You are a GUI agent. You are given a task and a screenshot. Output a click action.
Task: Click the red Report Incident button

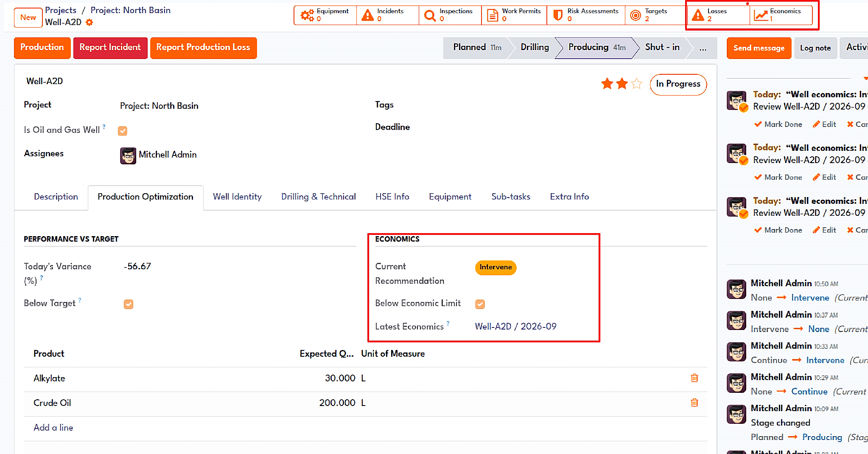[x=110, y=48]
